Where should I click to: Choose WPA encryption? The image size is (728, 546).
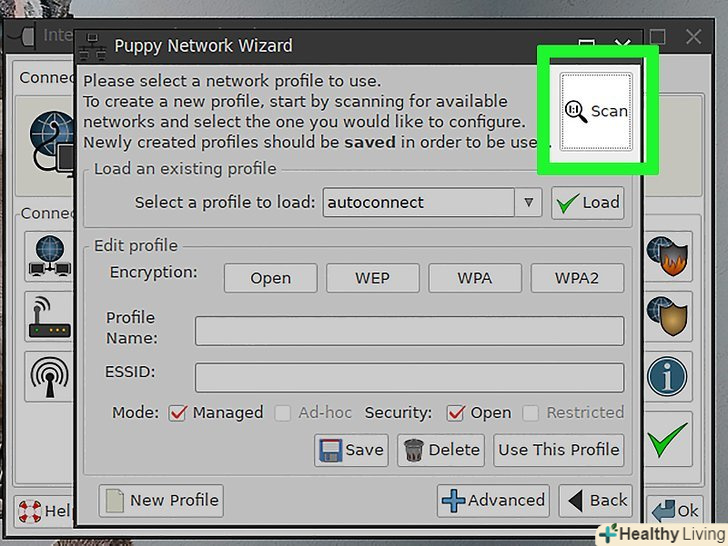tap(475, 278)
